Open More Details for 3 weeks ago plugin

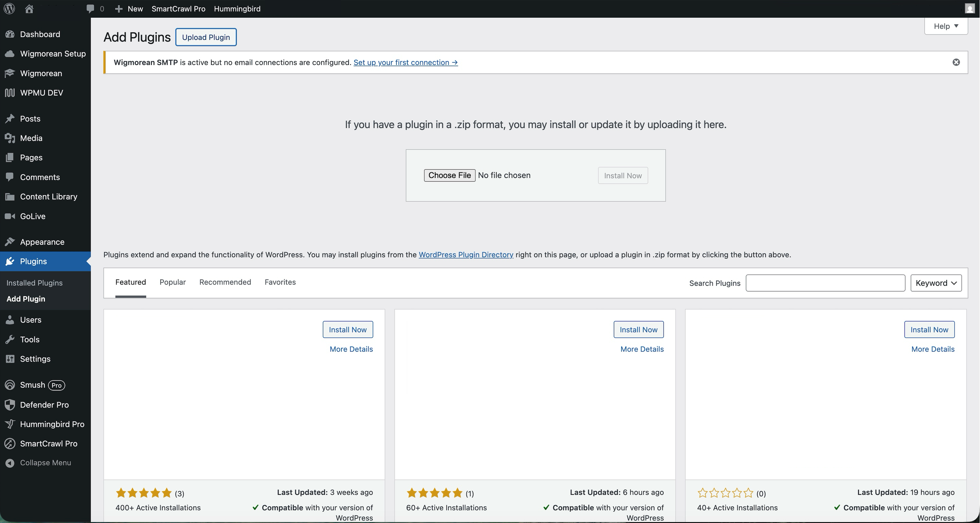point(351,349)
